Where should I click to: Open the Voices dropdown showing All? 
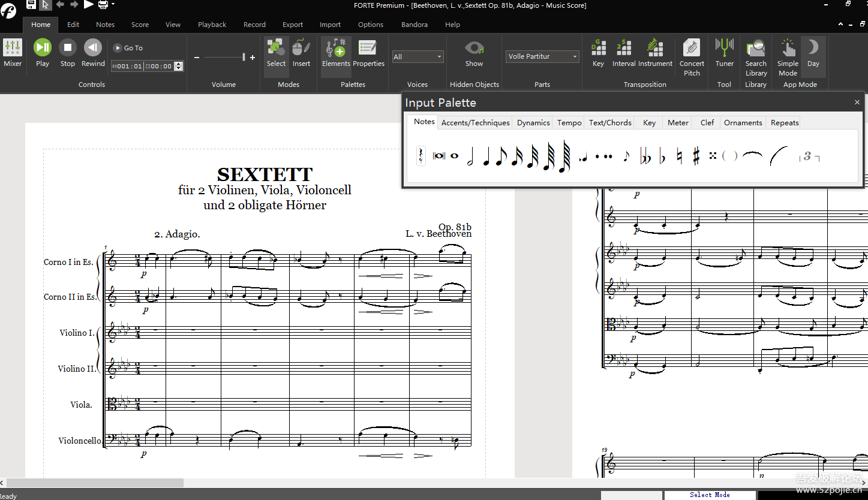(418, 57)
